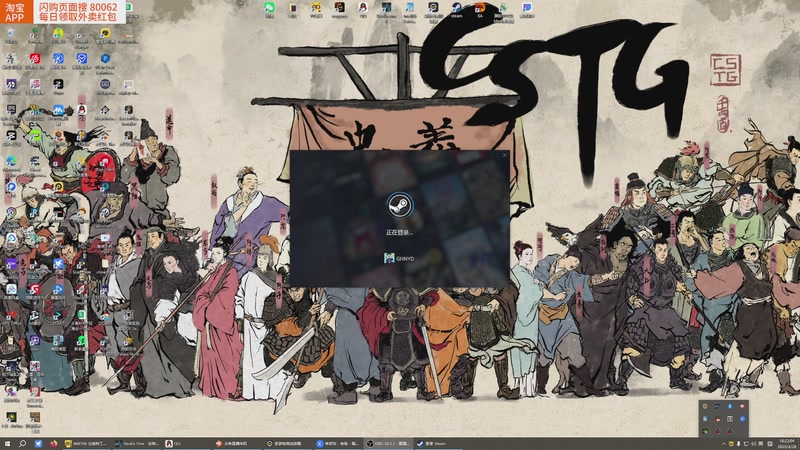
Task: Click the GHNYD account avatar
Action: [x=389, y=258]
